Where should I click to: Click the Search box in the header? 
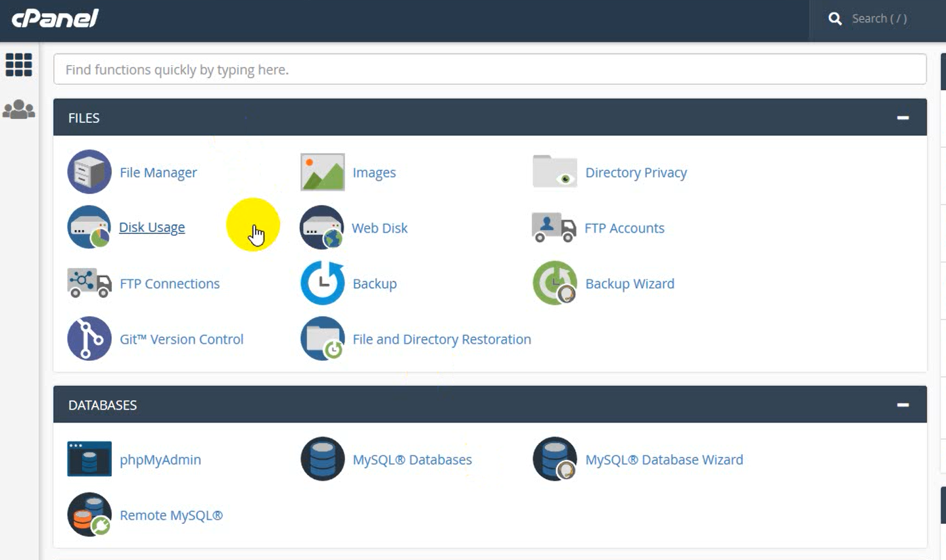[x=879, y=19]
